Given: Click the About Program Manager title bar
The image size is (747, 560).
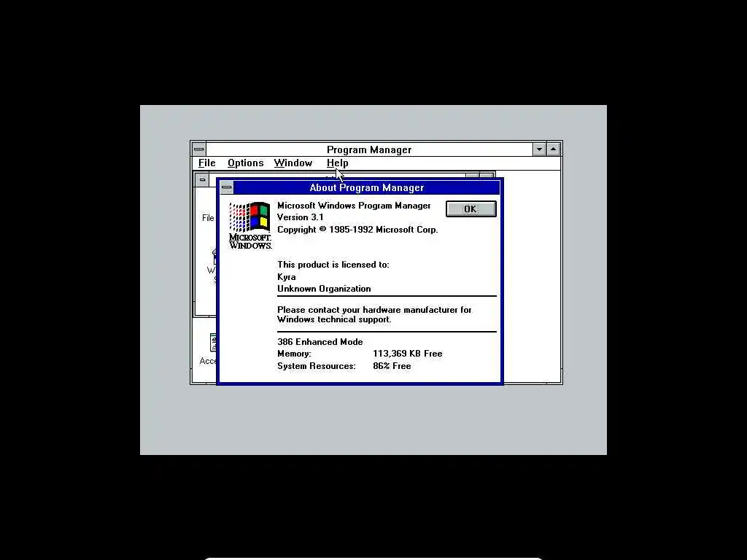Looking at the screenshot, I should click(x=367, y=187).
